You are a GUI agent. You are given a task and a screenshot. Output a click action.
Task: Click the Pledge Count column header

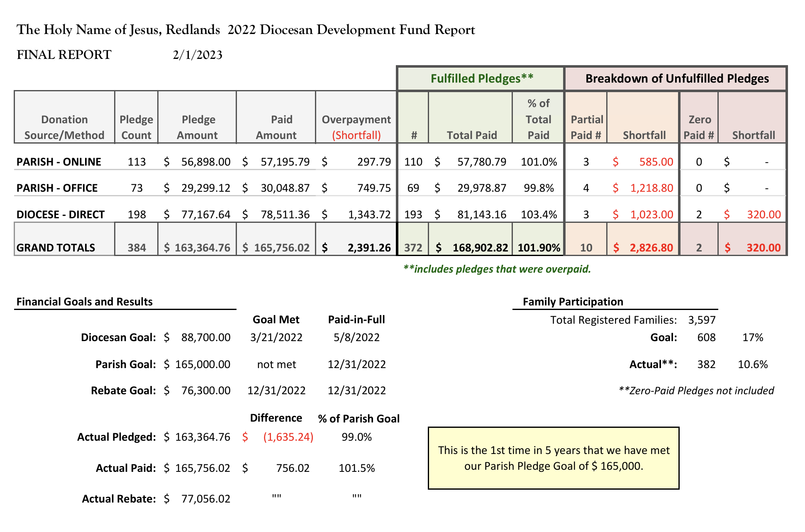click(136, 127)
